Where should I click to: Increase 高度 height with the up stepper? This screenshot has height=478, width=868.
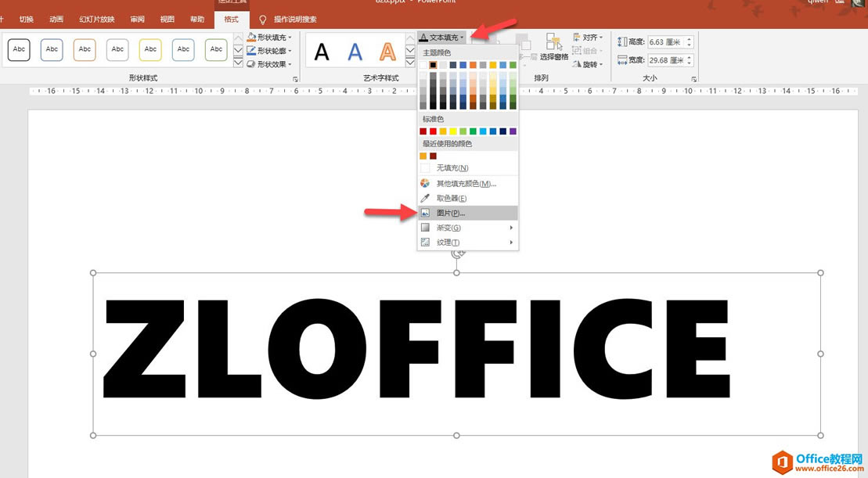(687, 38)
